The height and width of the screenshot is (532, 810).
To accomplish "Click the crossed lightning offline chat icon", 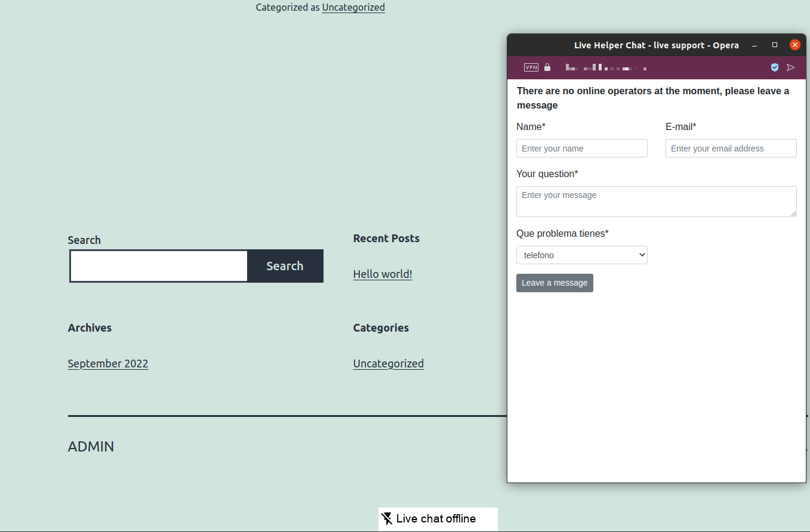I will (x=387, y=519).
